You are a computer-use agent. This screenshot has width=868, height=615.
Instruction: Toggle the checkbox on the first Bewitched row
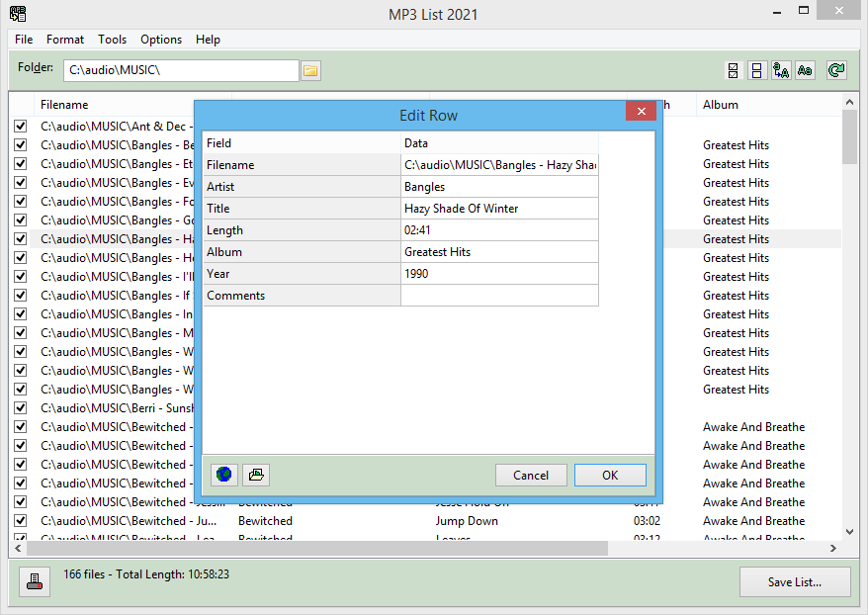(20, 426)
